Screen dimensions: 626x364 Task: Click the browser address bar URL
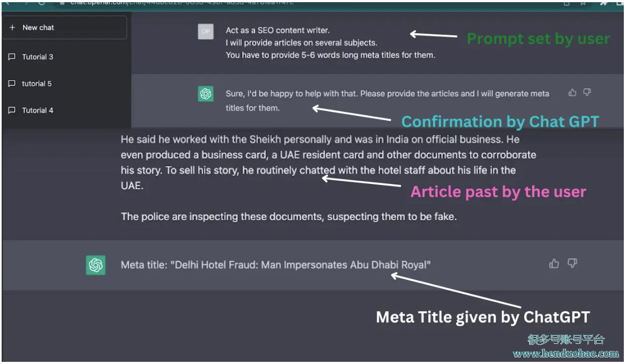[x=182, y=3]
